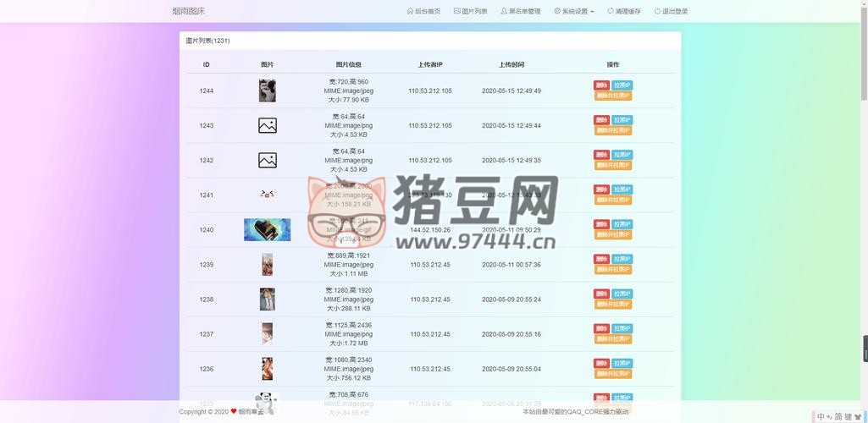Image resolution: width=868 pixels, height=423 pixels.
Task: Click 退出登录 to log out
Action: (671, 11)
